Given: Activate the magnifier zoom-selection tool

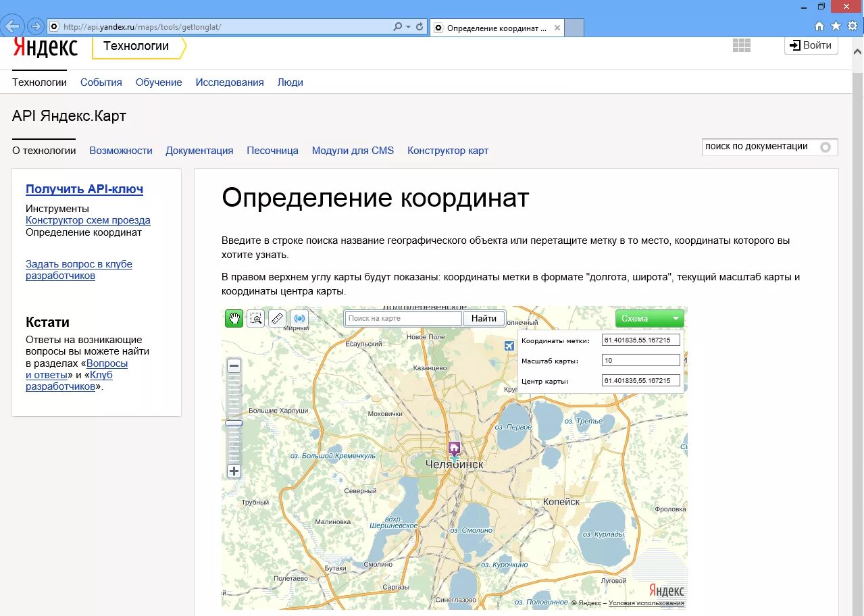Looking at the screenshot, I should coord(255,318).
